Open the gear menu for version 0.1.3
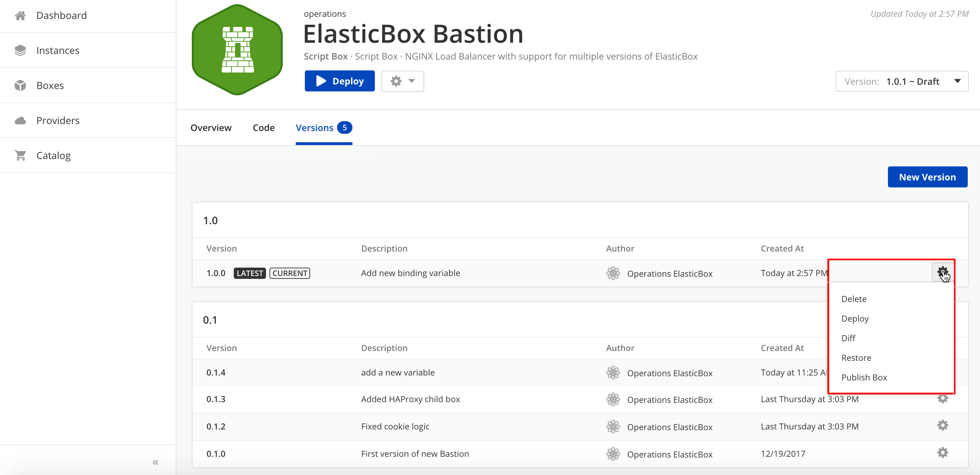The height and width of the screenshot is (475, 980). tap(942, 399)
